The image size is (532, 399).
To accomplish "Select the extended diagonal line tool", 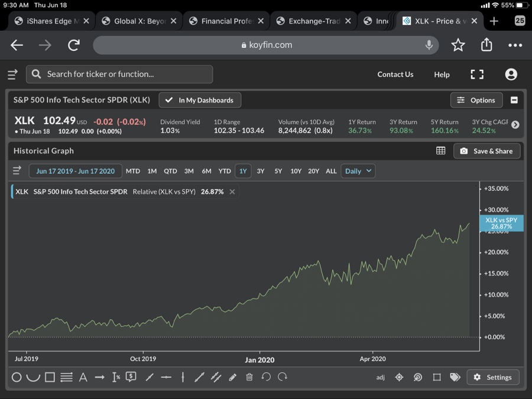I will coord(200,377).
